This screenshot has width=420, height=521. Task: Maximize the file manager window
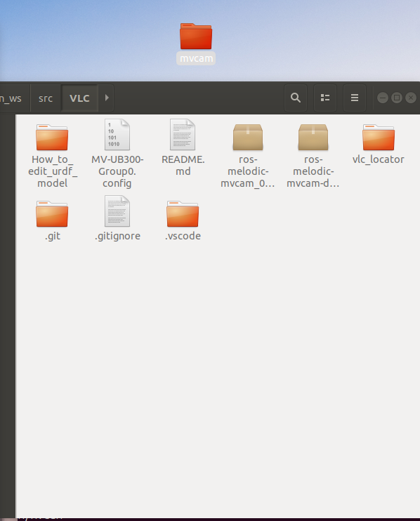396,98
